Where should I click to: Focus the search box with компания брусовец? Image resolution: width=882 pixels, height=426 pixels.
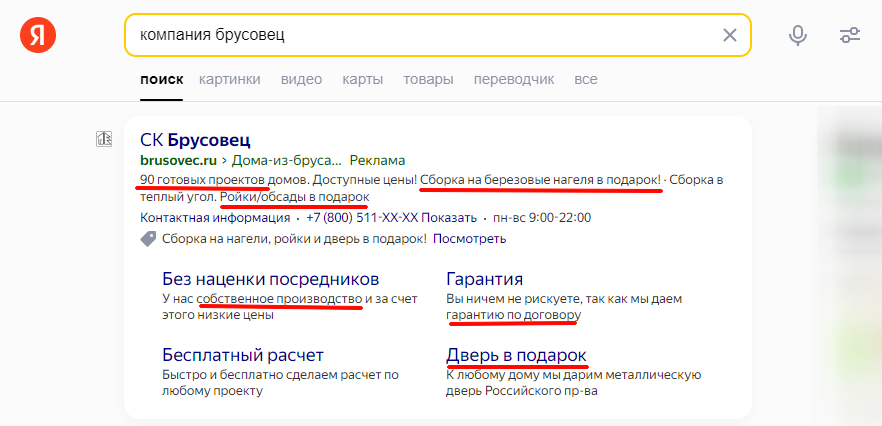(x=438, y=35)
